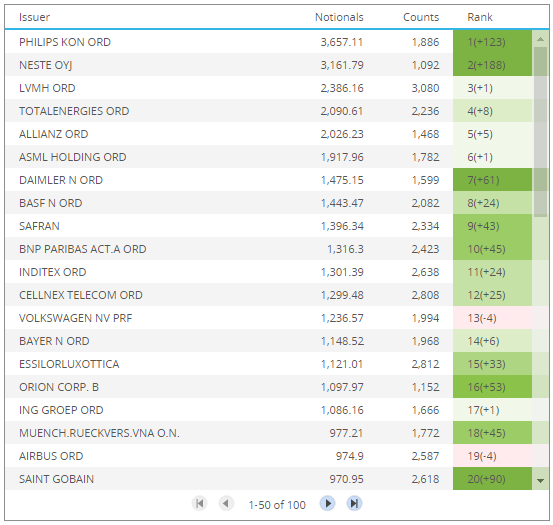Viewport: 553px width, 525px height.
Task: Select the SAFRAN issuer
Action: click(x=39, y=226)
